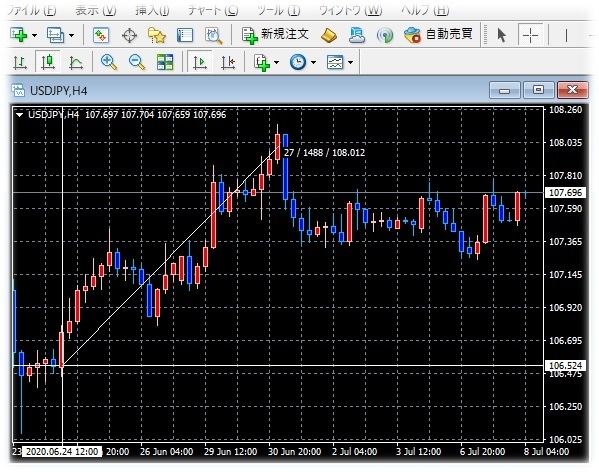
Task: Click the Zoom In magnifier icon
Action: click(x=108, y=62)
